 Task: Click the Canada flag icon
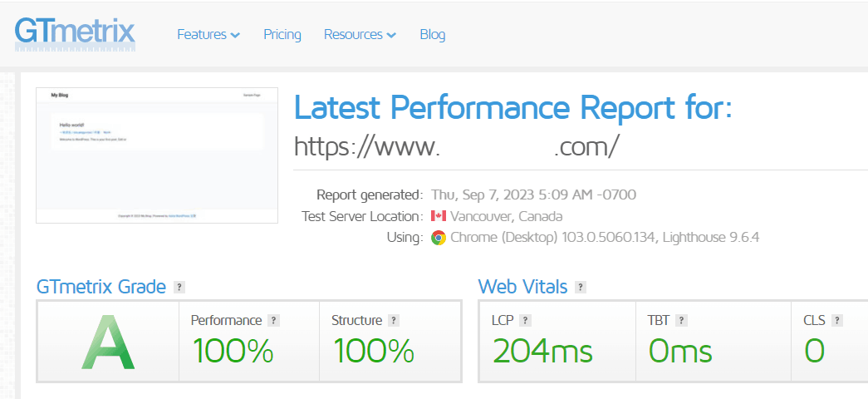(439, 216)
